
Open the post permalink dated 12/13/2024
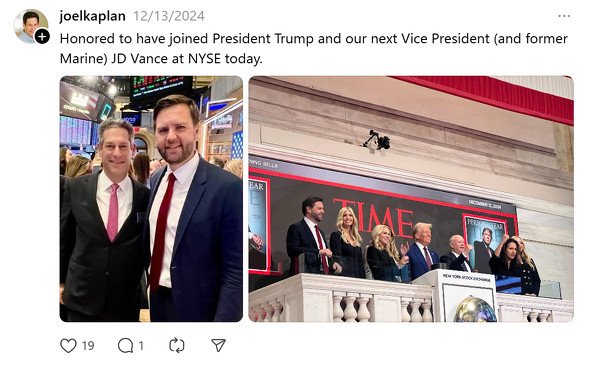169,16
